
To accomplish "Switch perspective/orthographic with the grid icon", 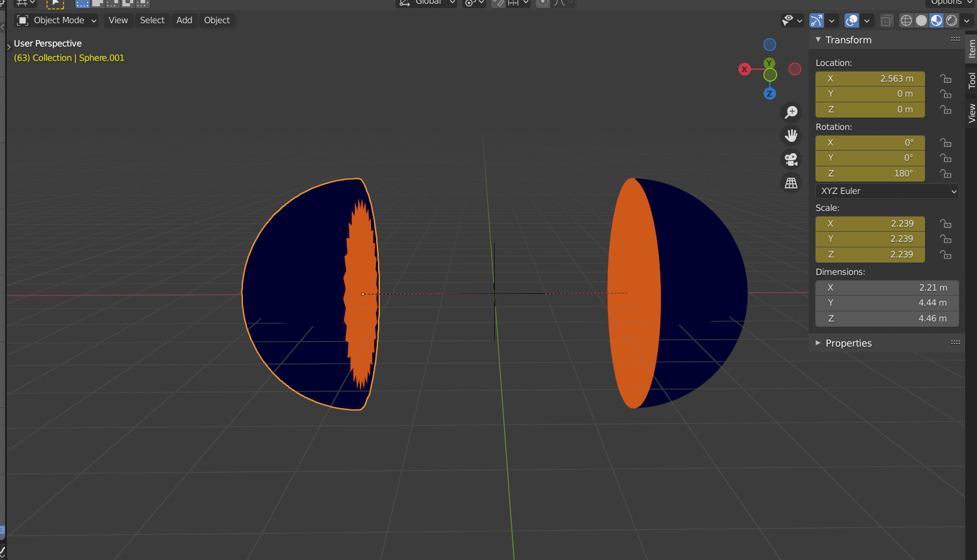I will click(791, 183).
